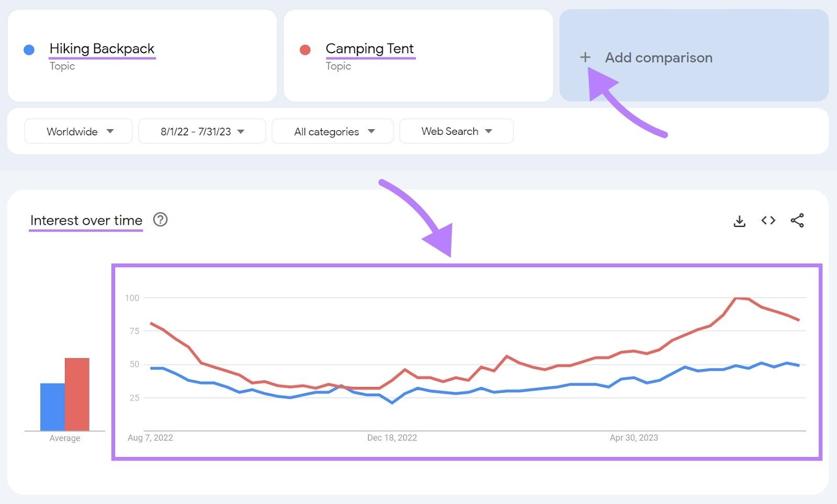
Task: Click the Add comparison field
Action: (x=658, y=58)
